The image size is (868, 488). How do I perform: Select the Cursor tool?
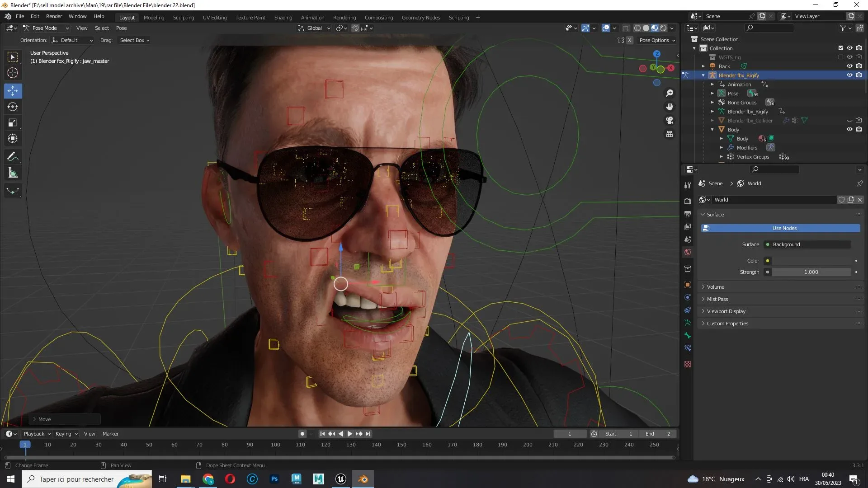pos(13,73)
